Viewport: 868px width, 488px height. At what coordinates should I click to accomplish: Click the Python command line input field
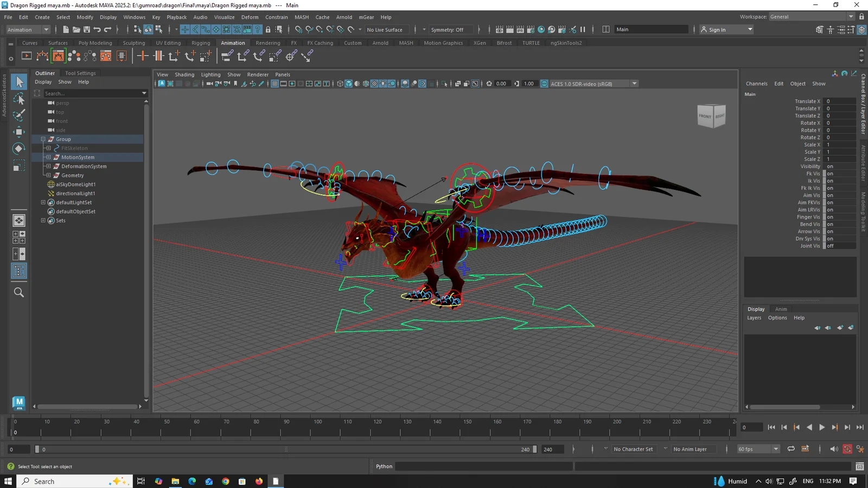[483, 466]
